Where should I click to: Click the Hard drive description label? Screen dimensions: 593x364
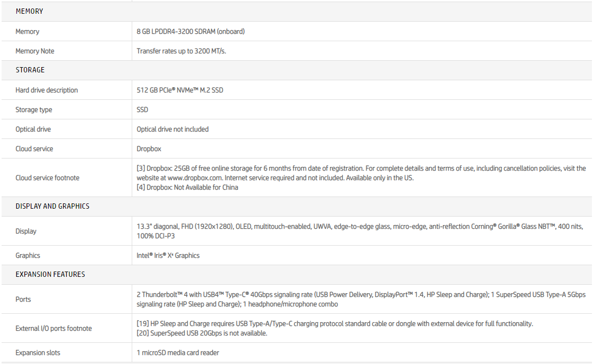[47, 90]
